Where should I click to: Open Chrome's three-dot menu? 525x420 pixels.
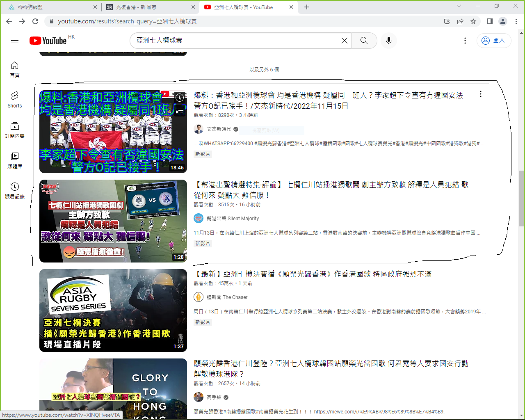[516, 21]
